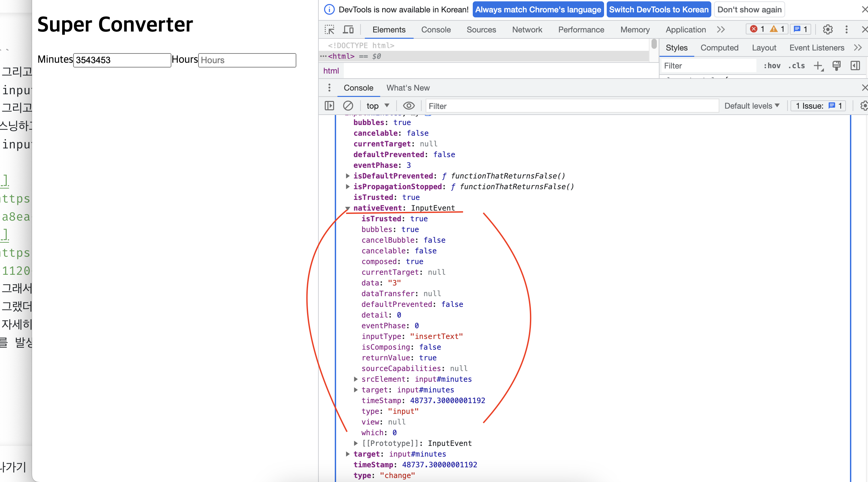
Task: Click the Don't show again button
Action: click(x=749, y=9)
